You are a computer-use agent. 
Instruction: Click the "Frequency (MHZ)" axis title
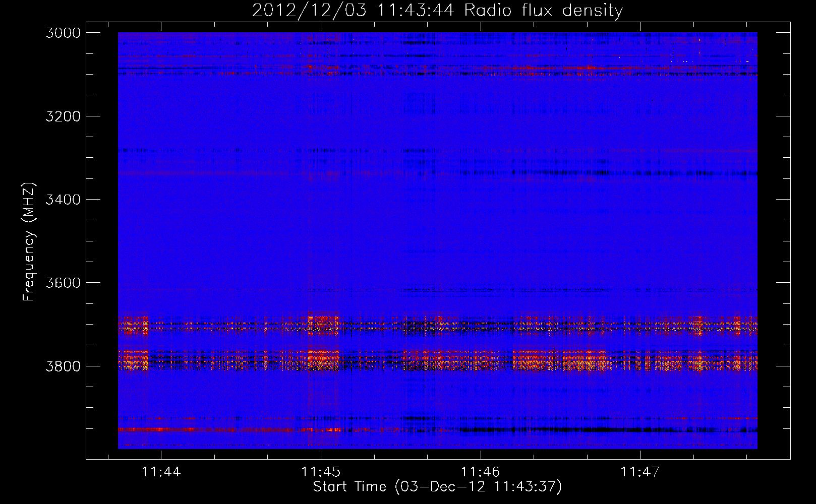(x=29, y=241)
